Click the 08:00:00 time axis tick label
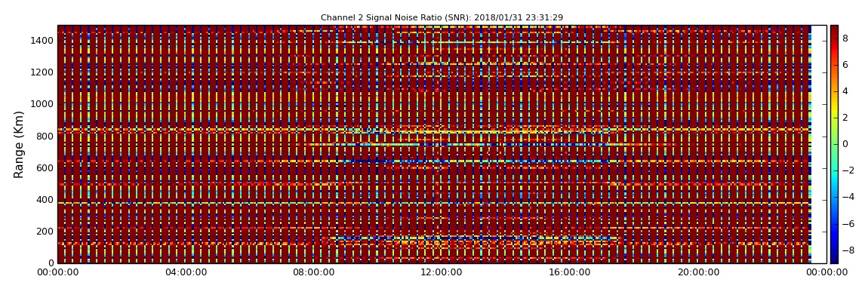Viewport: 868px width, 307px height. (313, 272)
